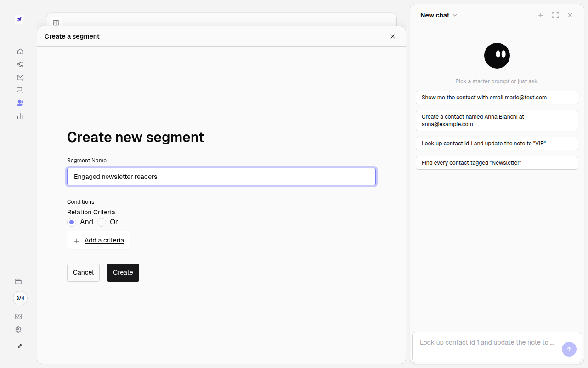Image resolution: width=588 pixels, height=368 pixels.
Task: Click the chat assistant avatar
Action: pyautogui.click(x=497, y=56)
